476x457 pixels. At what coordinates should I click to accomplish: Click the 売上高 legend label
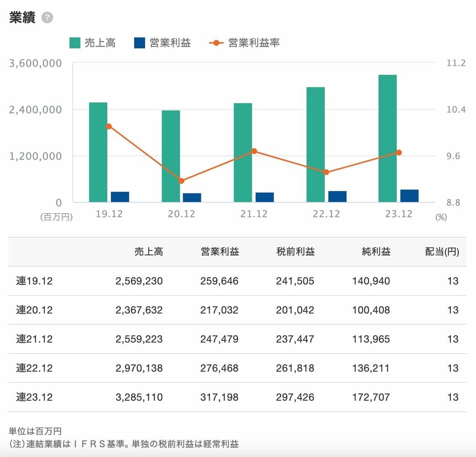(100, 43)
